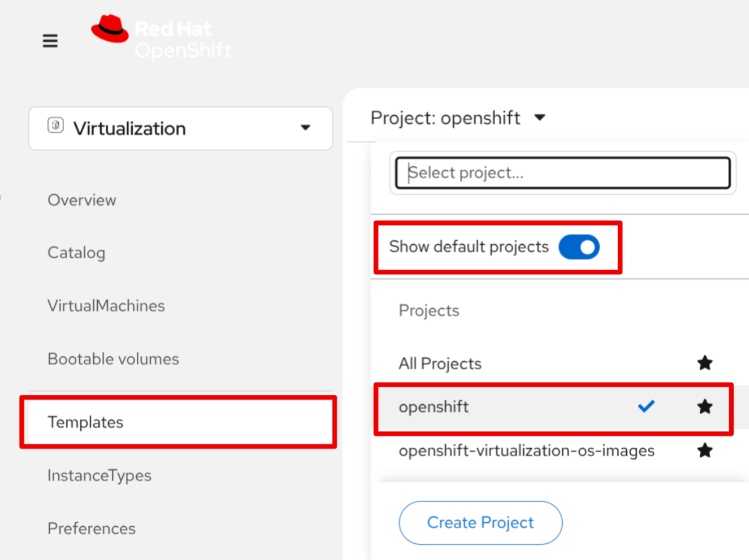This screenshot has height=560, width=749.
Task: Click the Select project search field
Action: point(563,172)
